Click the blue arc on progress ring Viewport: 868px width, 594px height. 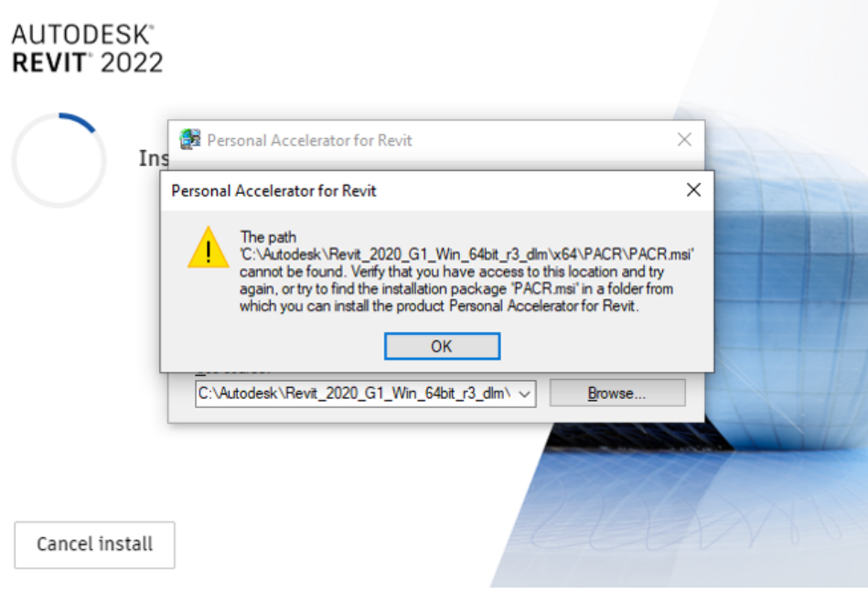78,123
